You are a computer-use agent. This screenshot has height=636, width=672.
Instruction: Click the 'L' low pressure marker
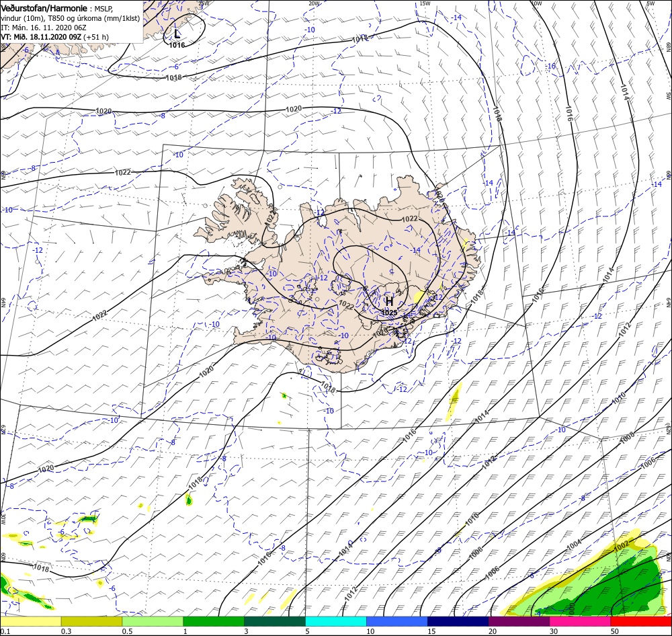(177, 34)
